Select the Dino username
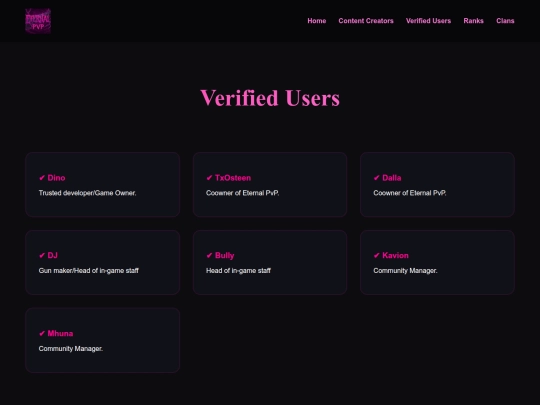 [x=56, y=178]
